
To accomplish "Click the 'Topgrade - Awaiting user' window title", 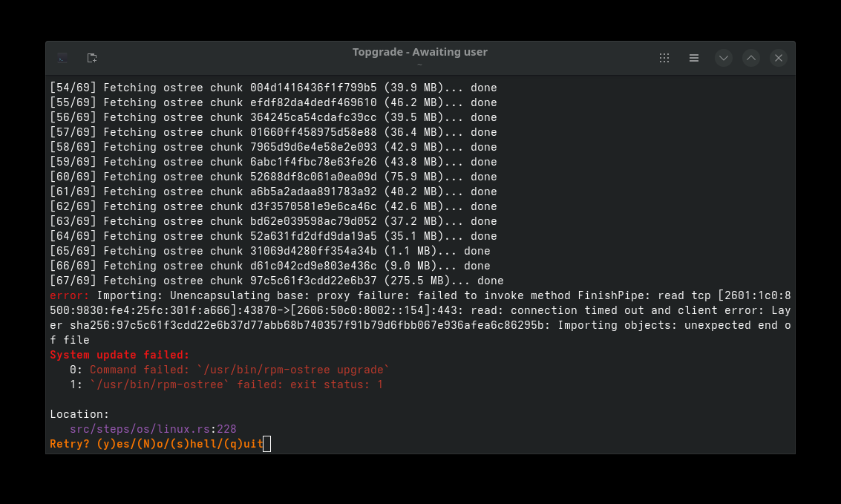I will click(x=419, y=52).
